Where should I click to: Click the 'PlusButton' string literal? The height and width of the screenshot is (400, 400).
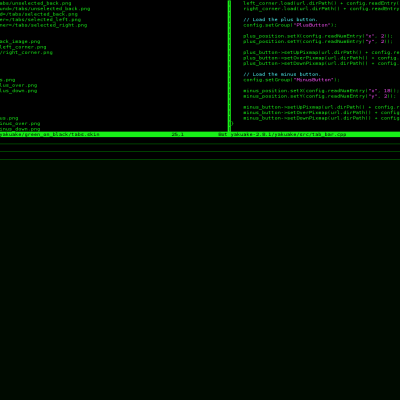tap(313, 25)
